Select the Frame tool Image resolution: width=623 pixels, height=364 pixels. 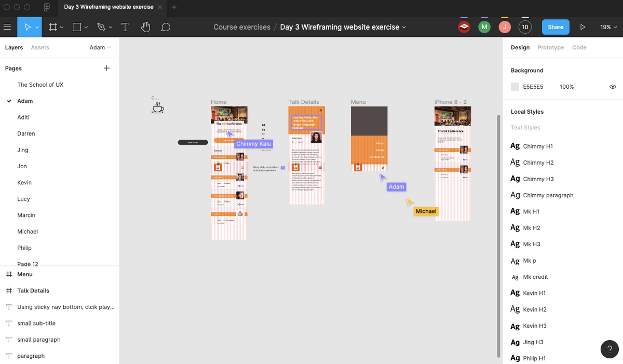point(54,26)
